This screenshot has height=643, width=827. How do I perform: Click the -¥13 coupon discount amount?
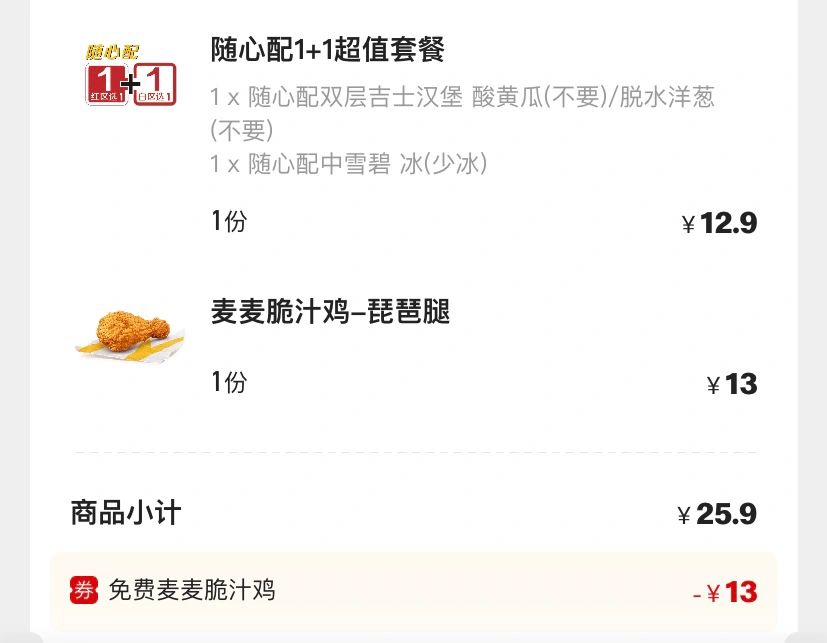click(x=725, y=592)
